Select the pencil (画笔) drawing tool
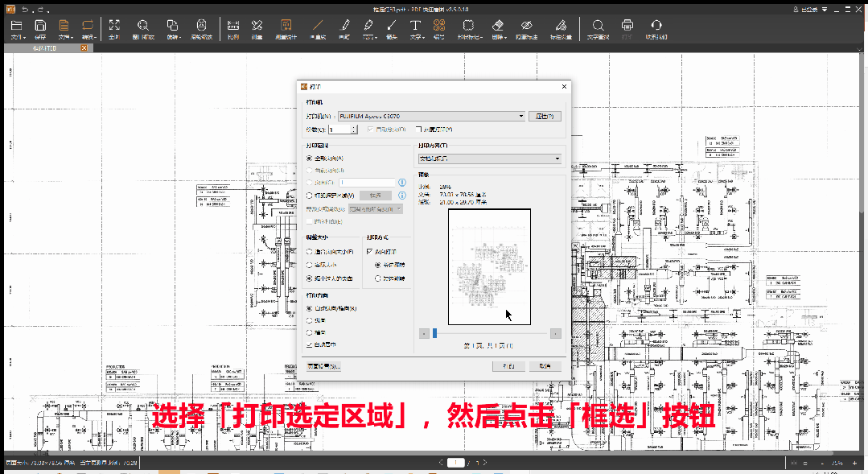Screen dimensions: 868x474 (x=345, y=26)
